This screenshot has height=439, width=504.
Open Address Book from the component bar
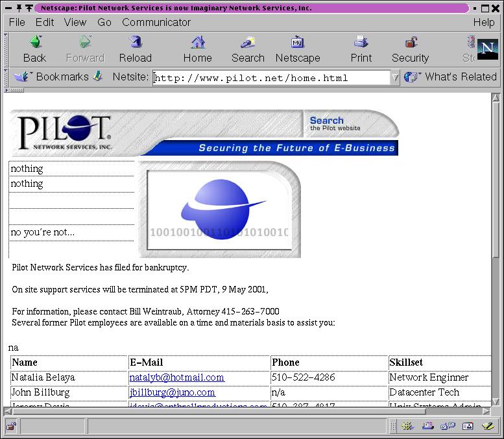[x=468, y=427]
